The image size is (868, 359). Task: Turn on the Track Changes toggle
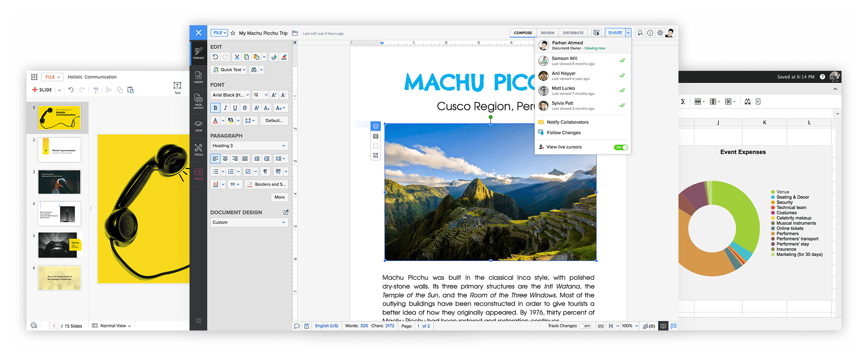[x=586, y=326]
